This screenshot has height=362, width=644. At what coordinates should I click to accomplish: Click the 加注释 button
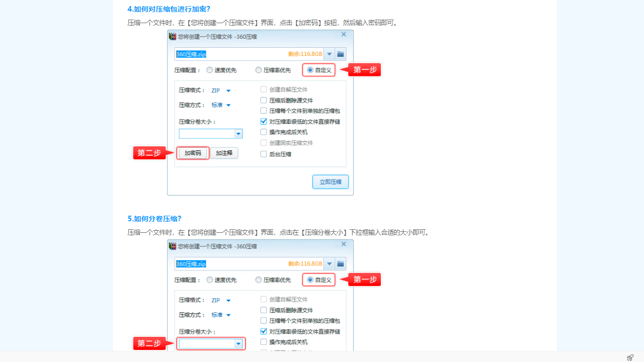224,153
